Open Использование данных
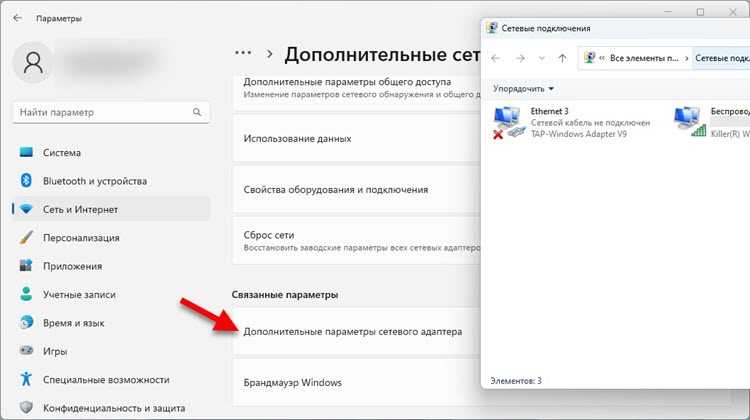 356,139
